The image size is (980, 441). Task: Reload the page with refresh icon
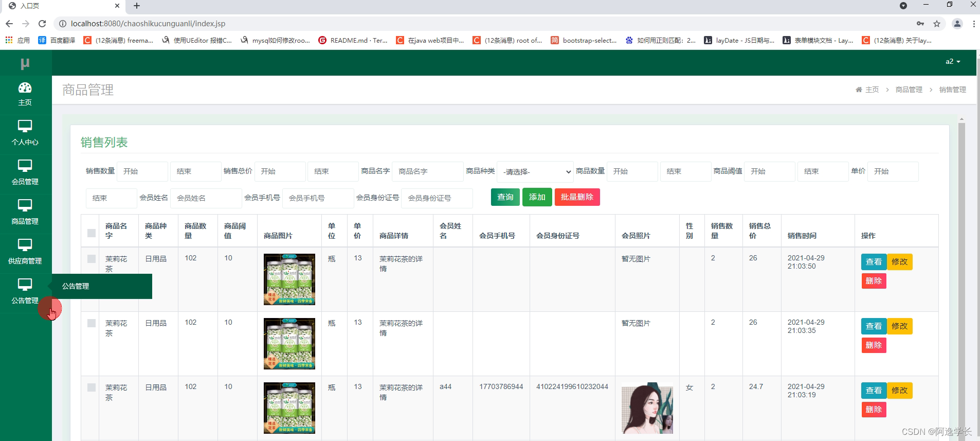point(42,24)
